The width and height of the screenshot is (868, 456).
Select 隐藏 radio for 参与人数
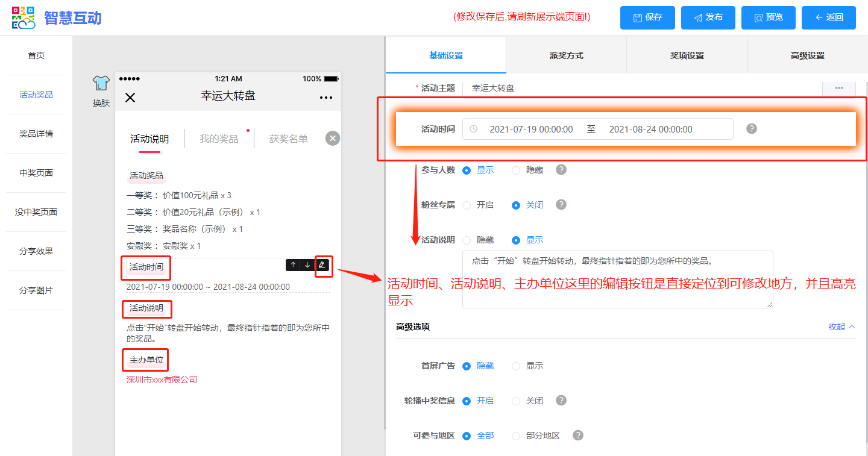(516, 170)
